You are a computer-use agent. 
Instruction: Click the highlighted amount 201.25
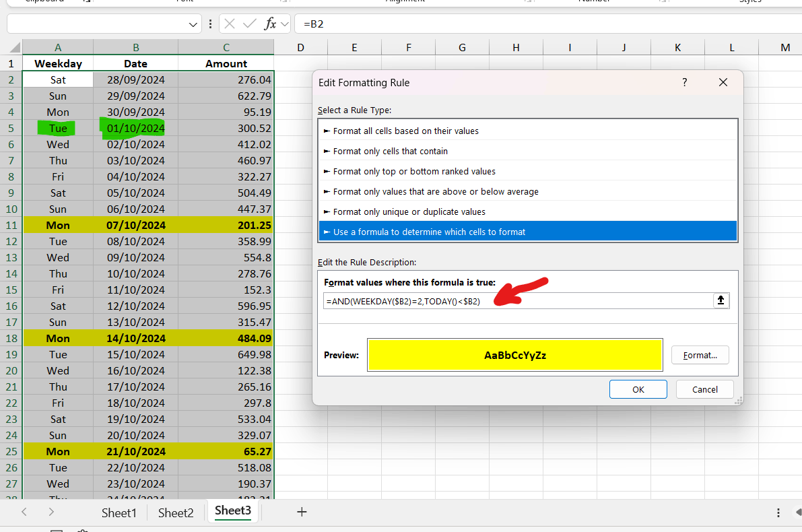[226, 225]
